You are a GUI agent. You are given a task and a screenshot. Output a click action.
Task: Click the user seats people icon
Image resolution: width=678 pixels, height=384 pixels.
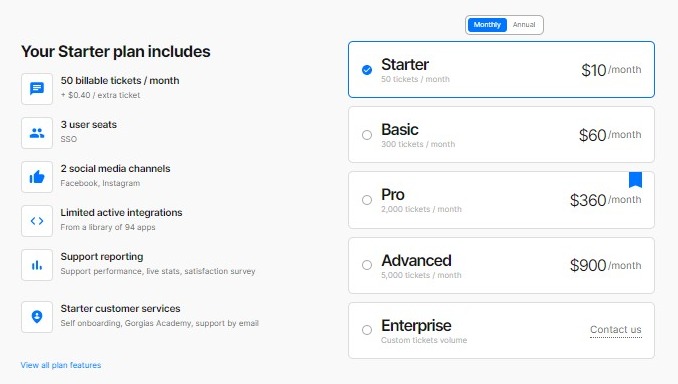click(x=37, y=133)
